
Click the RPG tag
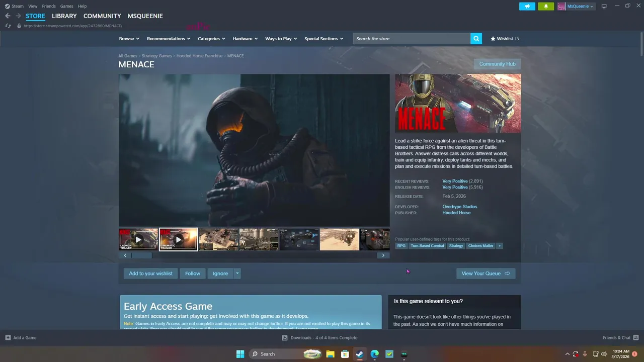pos(401,246)
